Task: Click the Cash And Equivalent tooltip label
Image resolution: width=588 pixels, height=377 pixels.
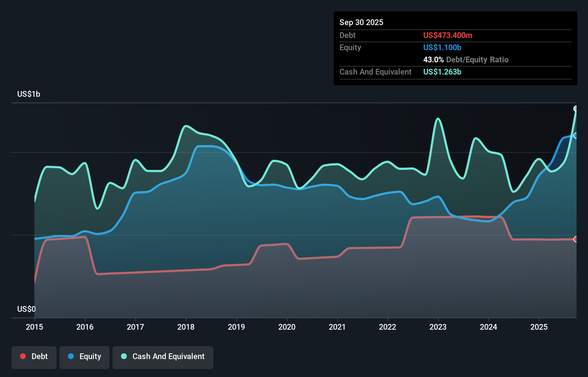Action: [375, 72]
